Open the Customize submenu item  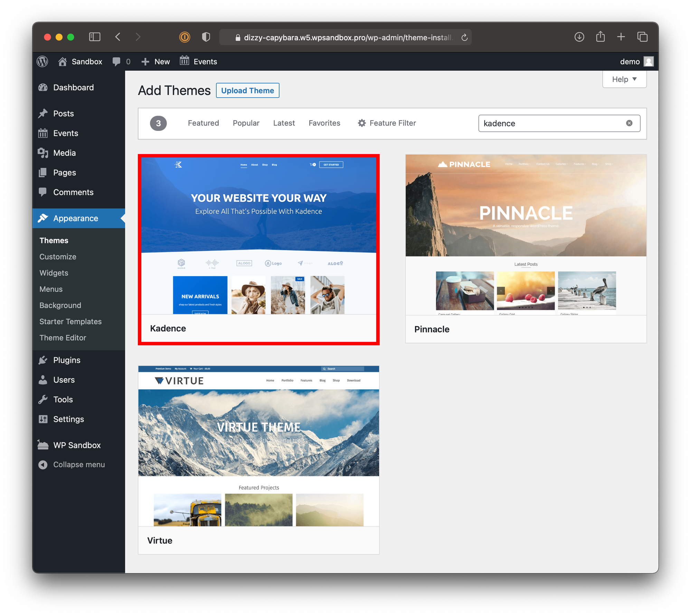[58, 257]
